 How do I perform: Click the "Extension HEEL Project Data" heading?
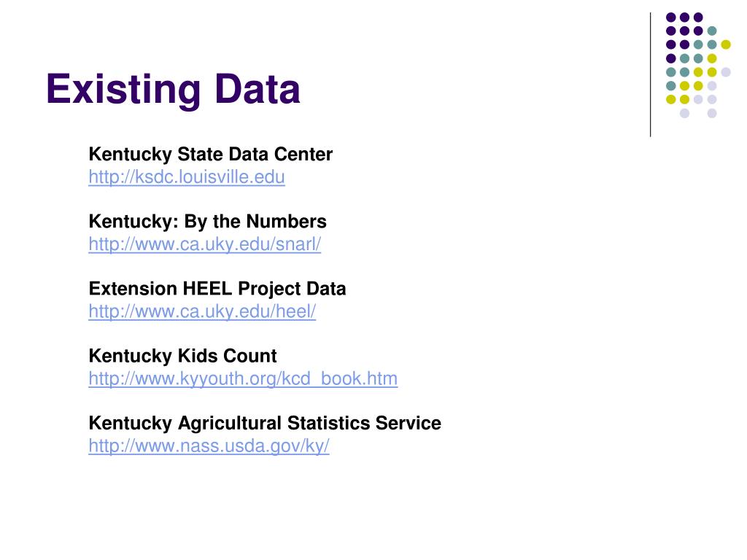(x=217, y=289)
